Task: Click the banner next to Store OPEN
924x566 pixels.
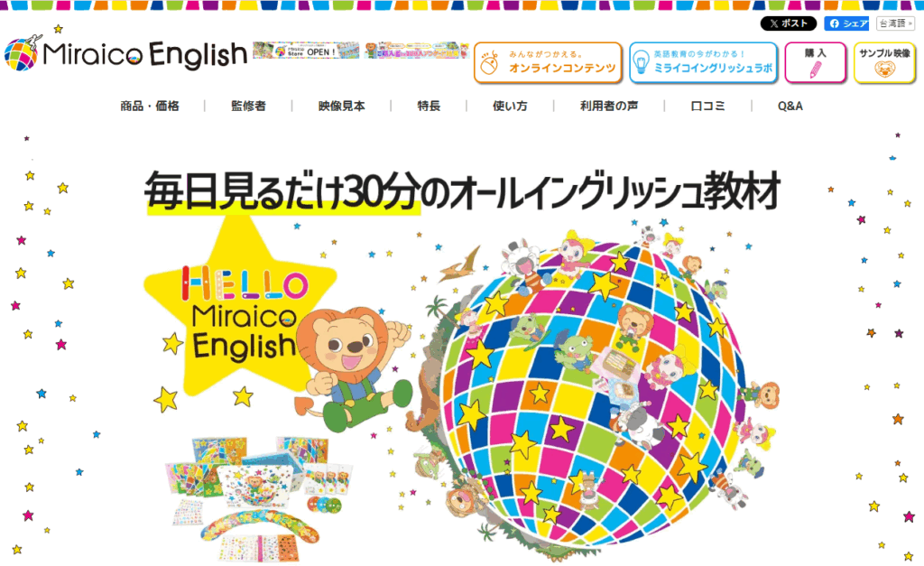Action: point(416,51)
